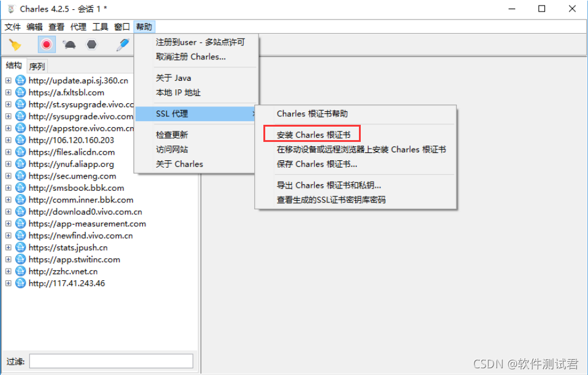Click the broom clear session icon
Viewport: 588px width, 375px height.
15,45
